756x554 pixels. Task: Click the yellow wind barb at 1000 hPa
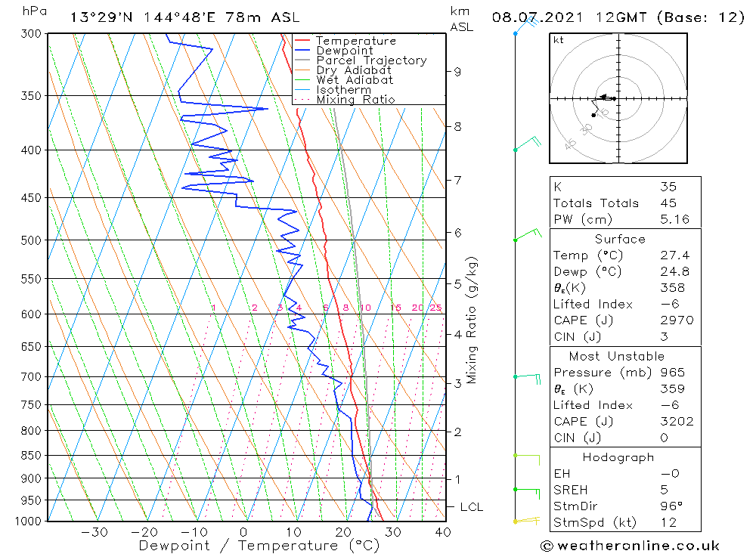coord(527,520)
